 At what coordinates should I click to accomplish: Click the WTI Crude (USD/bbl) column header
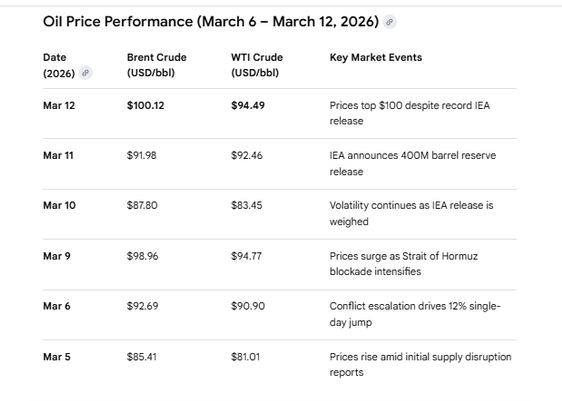click(x=257, y=65)
